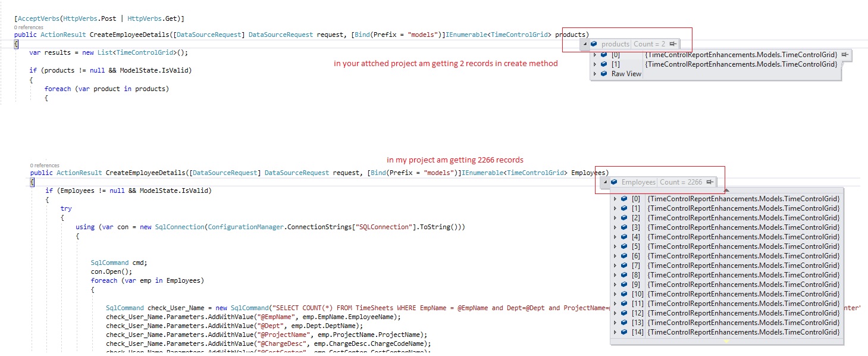Select TimeControlGrid value of Employees [0]
Viewport: 868px width, 356px height.
744,199
